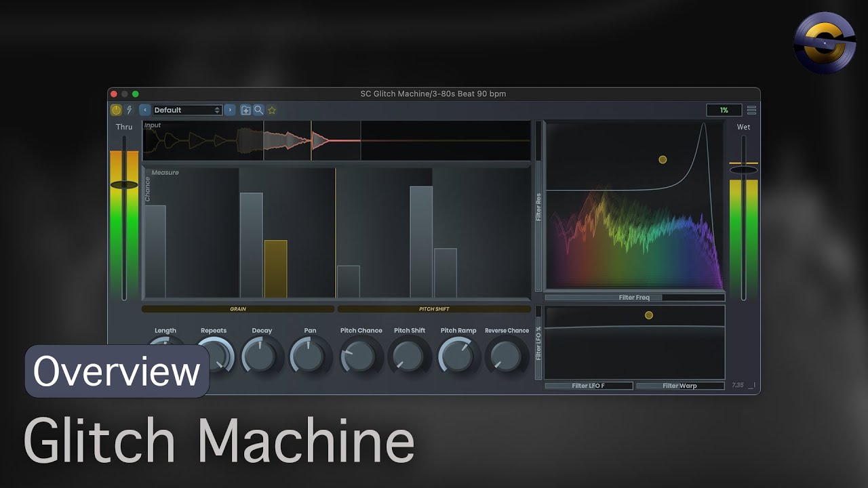The image size is (868, 488).
Task: Click the lightning bolt icon
Action: click(x=129, y=110)
